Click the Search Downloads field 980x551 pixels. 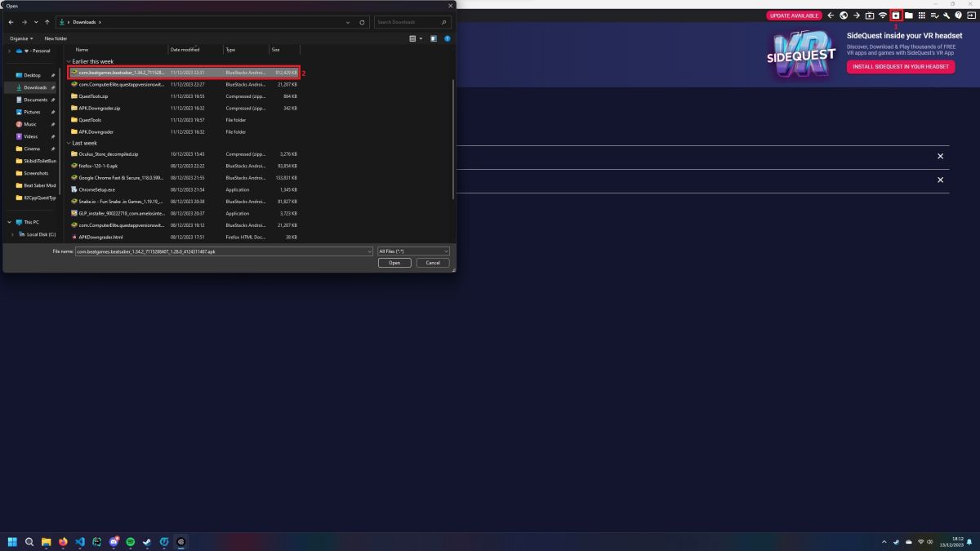tap(412, 22)
